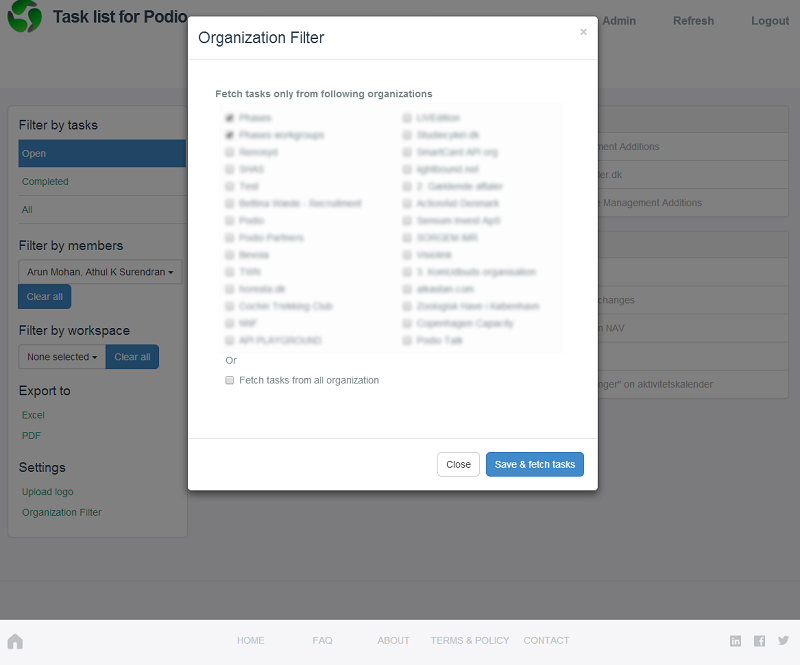
Task: Click Logout in the top navigation
Action: [770, 21]
